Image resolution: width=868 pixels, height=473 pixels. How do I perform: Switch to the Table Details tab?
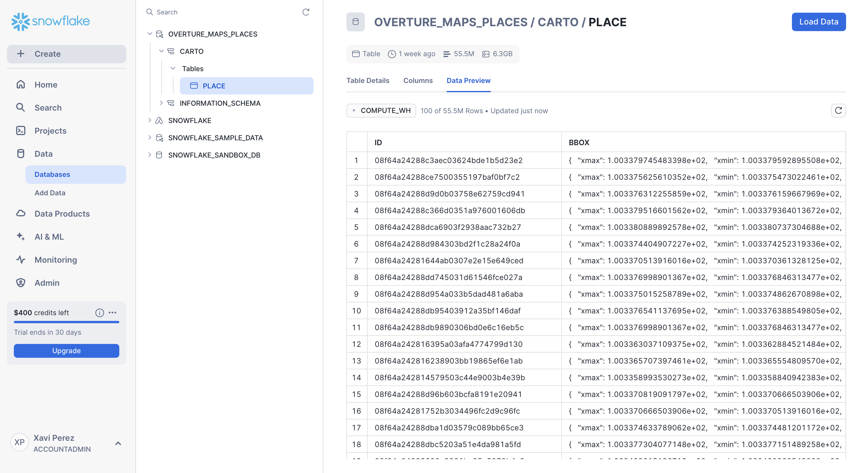pos(368,81)
